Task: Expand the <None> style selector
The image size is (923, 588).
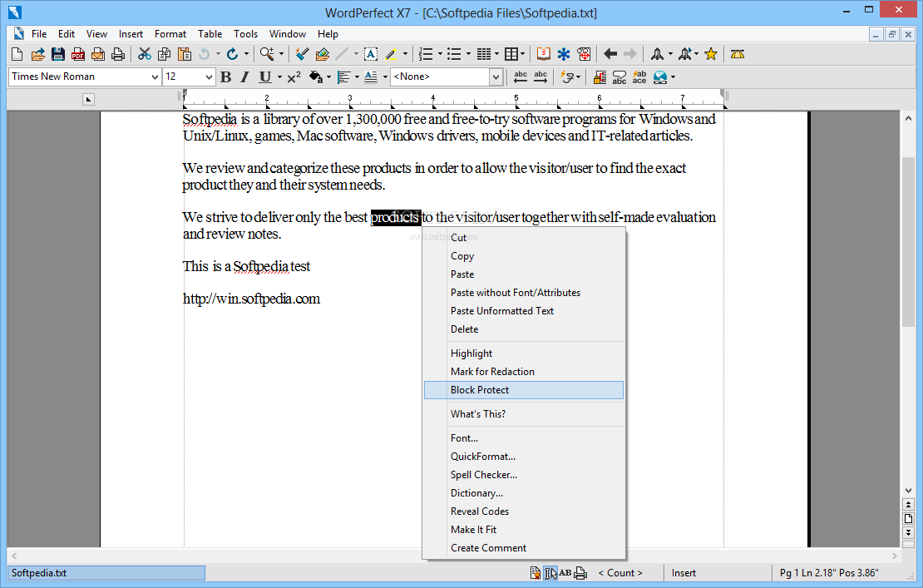Action: 496,77
